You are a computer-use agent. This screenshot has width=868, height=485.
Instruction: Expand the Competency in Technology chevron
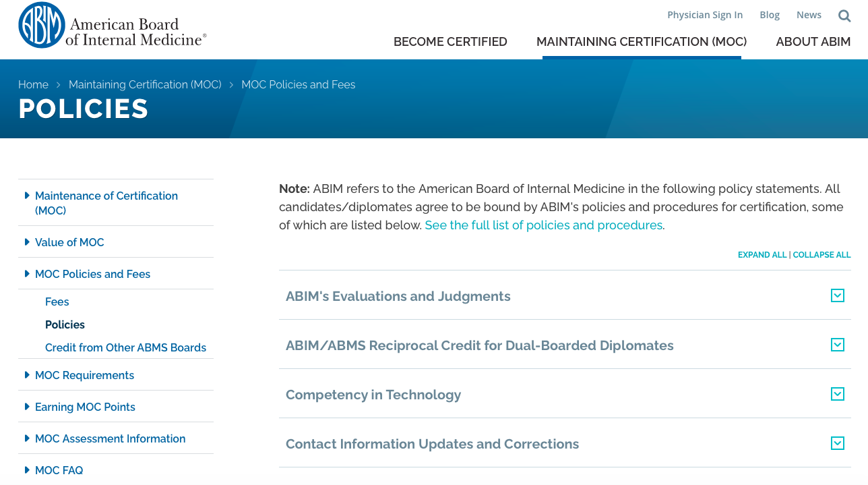click(x=838, y=394)
